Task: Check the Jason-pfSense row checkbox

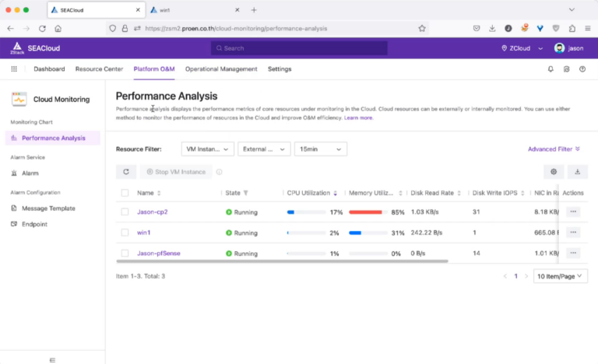Action: (x=125, y=253)
